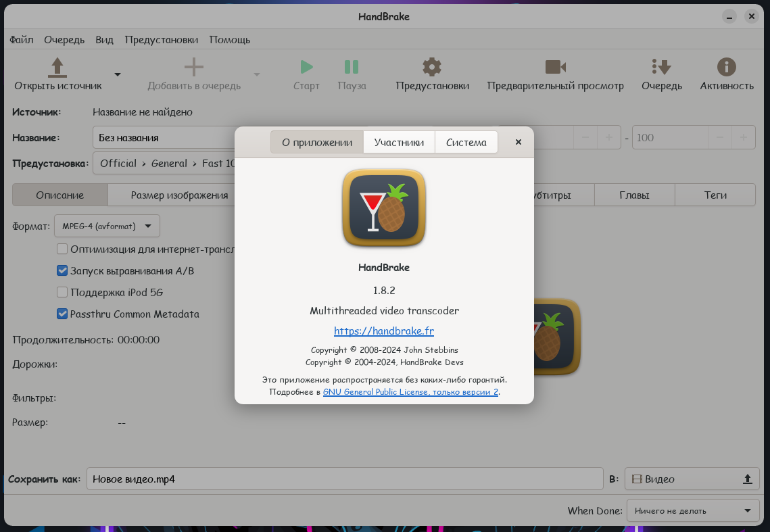
Task: Open the Файл menu
Action: 22,40
